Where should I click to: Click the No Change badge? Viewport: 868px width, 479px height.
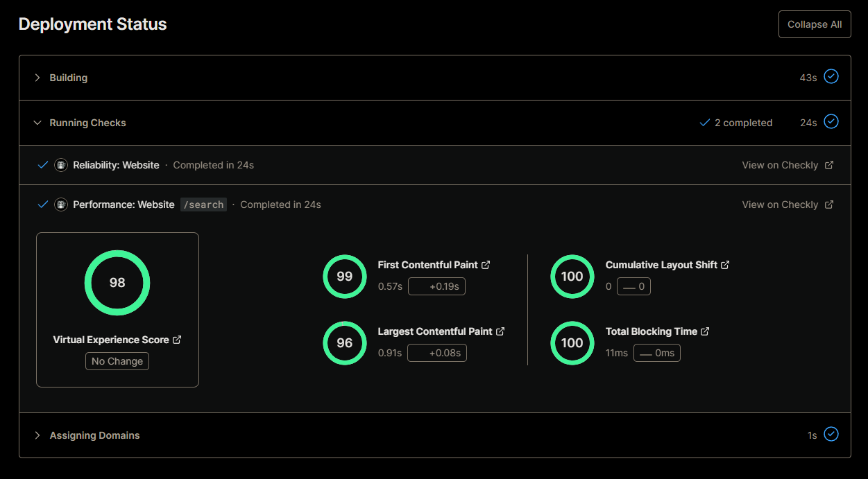(117, 361)
